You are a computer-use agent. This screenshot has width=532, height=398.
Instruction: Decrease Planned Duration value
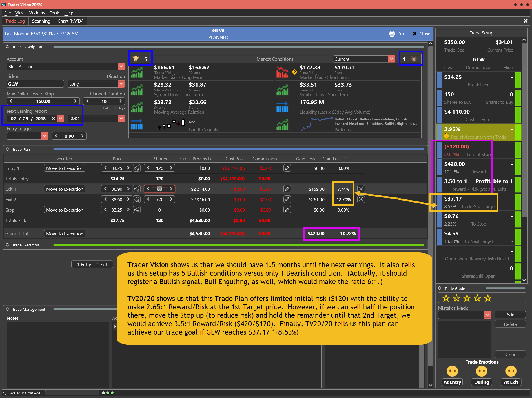[x=88, y=101]
